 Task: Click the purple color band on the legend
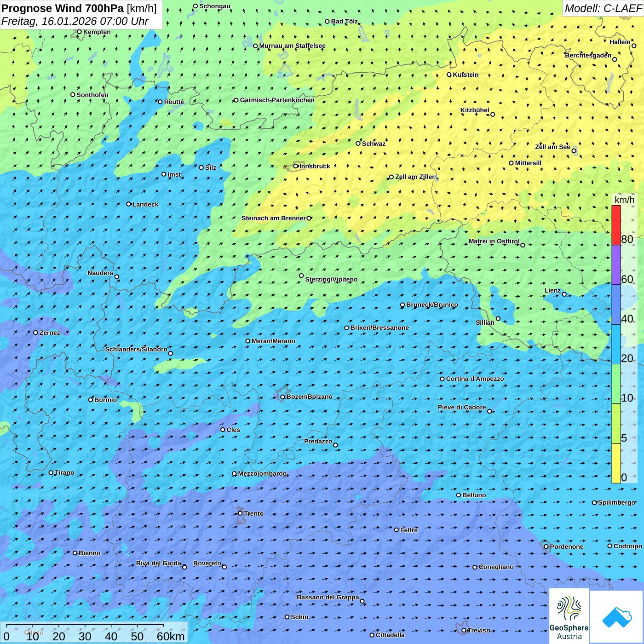pyautogui.click(x=616, y=265)
